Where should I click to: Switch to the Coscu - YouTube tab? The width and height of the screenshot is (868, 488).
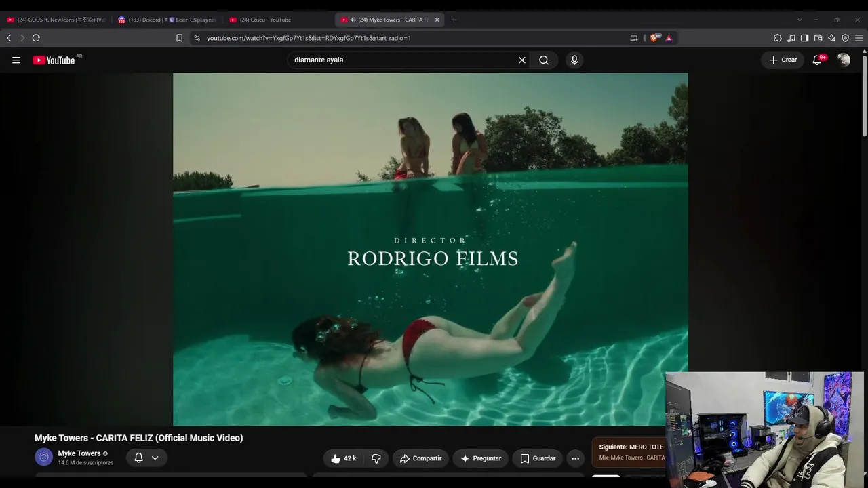click(x=278, y=20)
